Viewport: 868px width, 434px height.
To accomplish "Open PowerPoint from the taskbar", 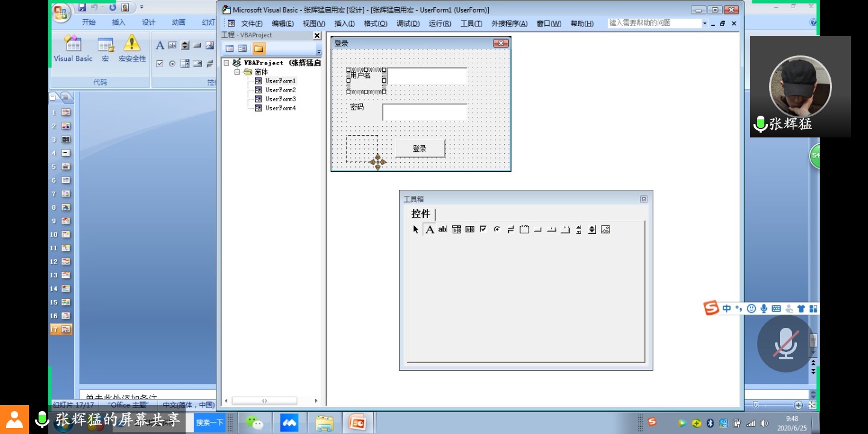I will pyautogui.click(x=359, y=423).
